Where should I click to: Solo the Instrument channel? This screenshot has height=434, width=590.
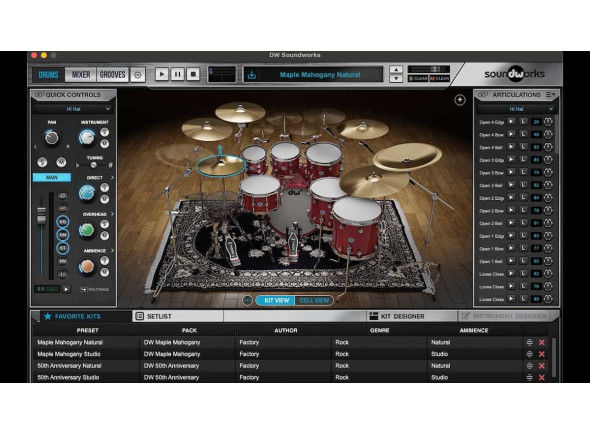(x=105, y=132)
